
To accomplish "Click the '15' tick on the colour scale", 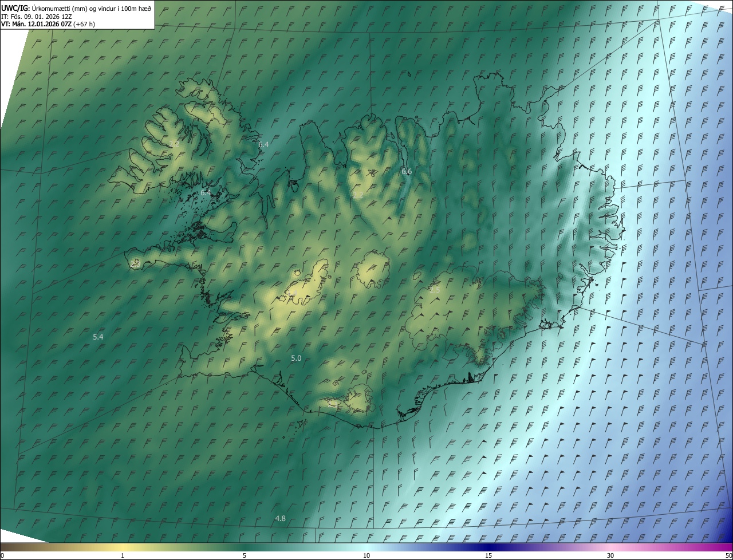I will (x=488, y=555).
